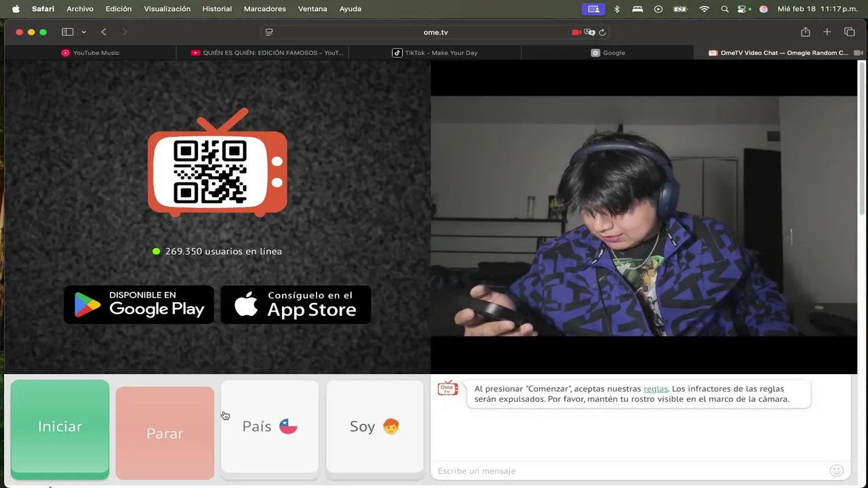The image size is (868, 488).
Task: Toggle the Safari sidebar button
Action: [68, 32]
